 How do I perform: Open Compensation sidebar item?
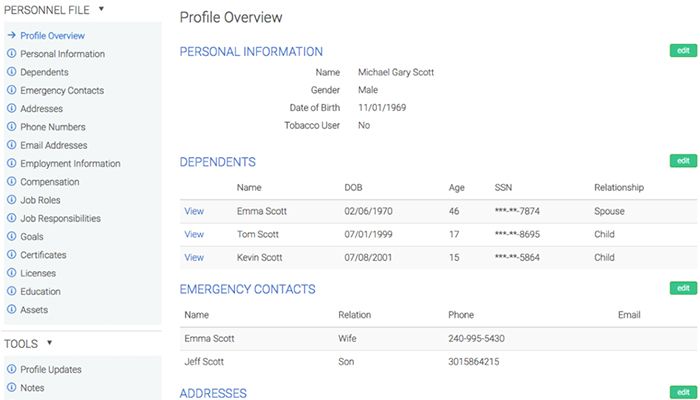pyautogui.click(x=50, y=182)
